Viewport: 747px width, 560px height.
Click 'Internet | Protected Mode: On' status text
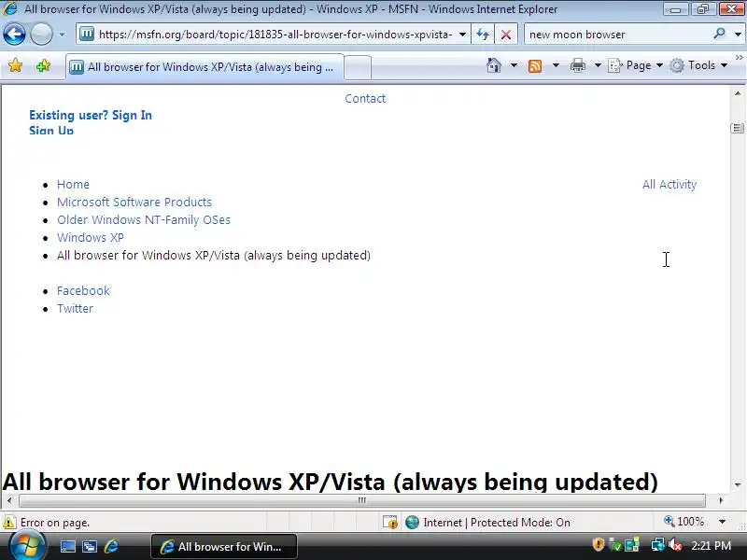497,523
